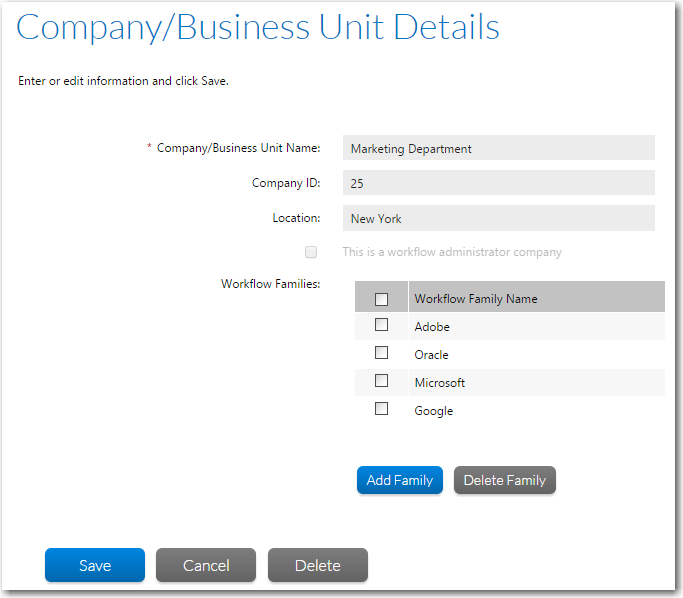Click the Adobe family name text

(432, 327)
